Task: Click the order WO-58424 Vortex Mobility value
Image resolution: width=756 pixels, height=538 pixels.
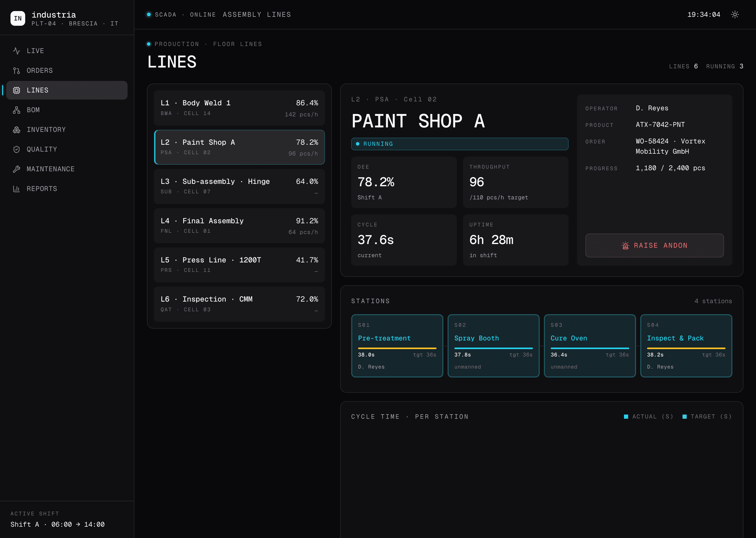Action: click(670, 146)
